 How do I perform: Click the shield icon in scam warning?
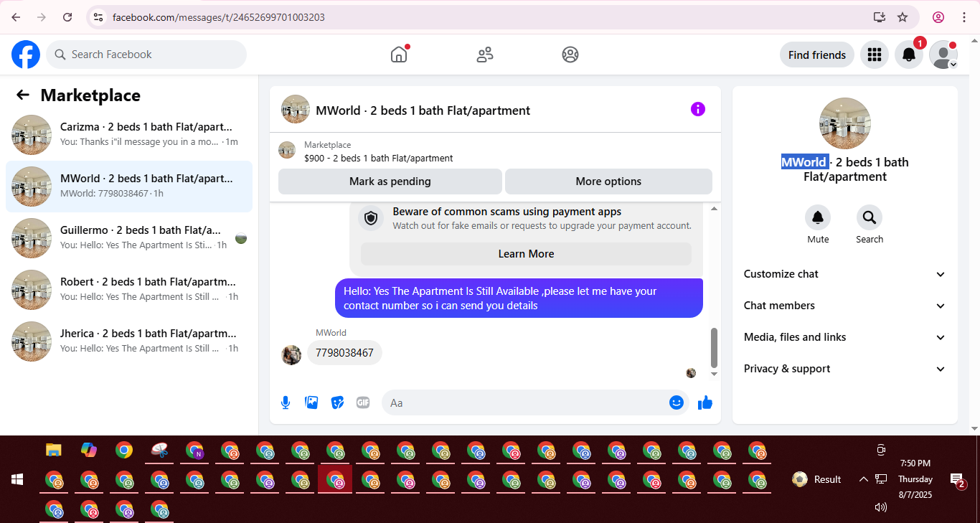[x=371, y=218]
